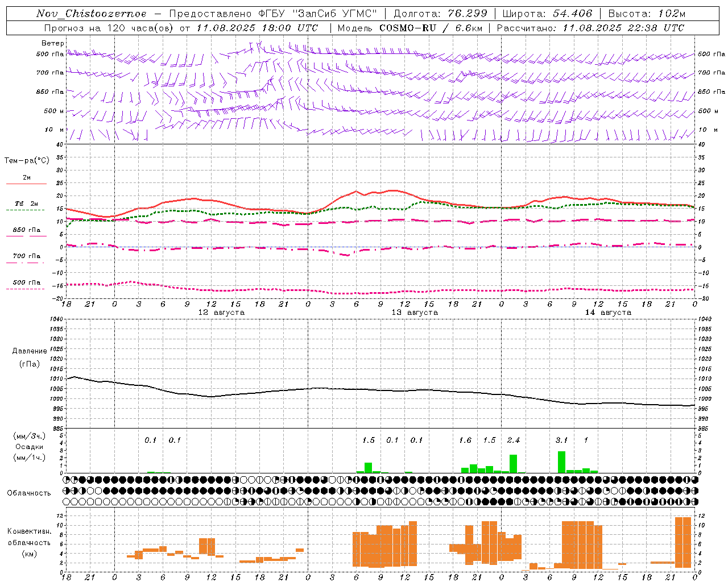Click the "500 гПа" entry in temperature legend

(x=27, y=282)
